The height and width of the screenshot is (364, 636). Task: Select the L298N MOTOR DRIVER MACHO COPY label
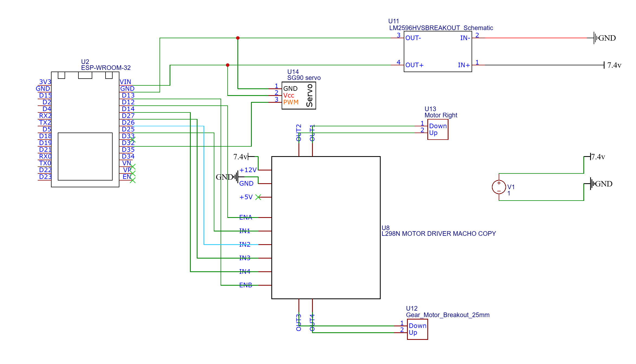[439, 234]
